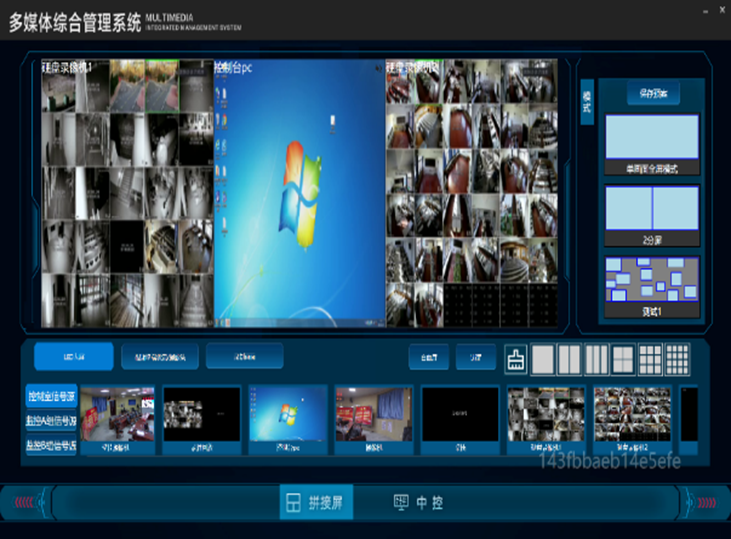Select the 模式 vertical tab
Viewport: 731px width, 539px height.
[x=587, y=102]
